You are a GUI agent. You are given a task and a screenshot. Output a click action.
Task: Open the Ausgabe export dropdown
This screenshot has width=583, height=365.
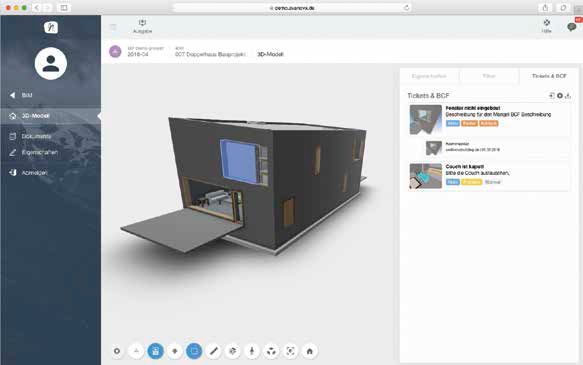pyautogui.click(x=142, y=26)
